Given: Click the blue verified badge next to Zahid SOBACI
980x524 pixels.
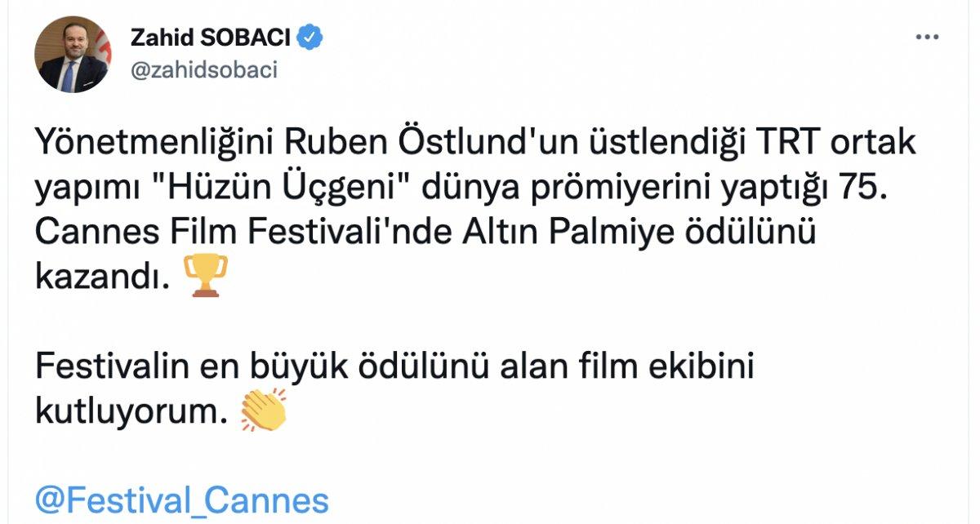Looking at the screenshot, I should click(x=309, y=36).
